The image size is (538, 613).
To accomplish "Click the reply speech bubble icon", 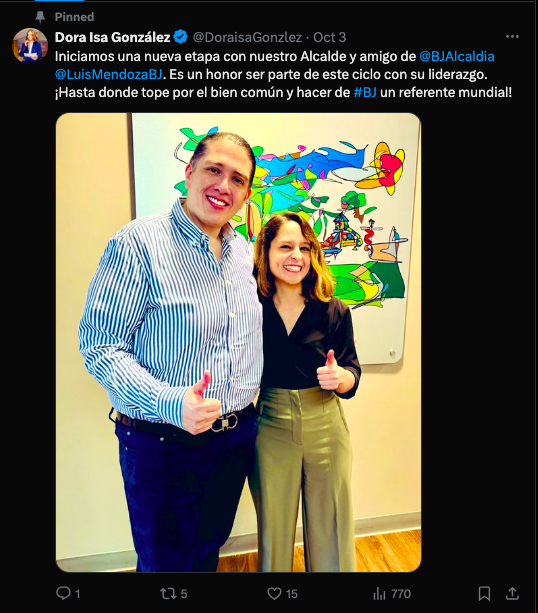I will click(63, 593).
